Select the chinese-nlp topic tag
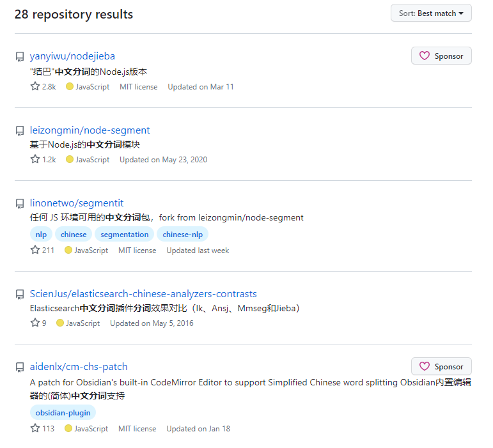Viewport: 493px width, 448px height. coord(183,235)
